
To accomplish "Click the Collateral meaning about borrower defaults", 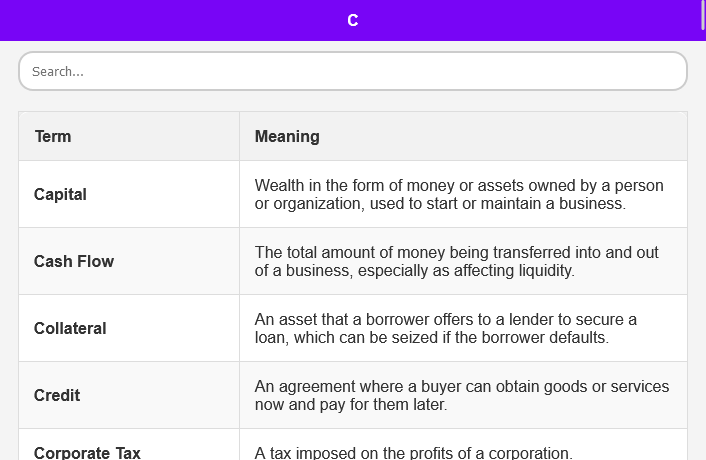I will (445, 329).
